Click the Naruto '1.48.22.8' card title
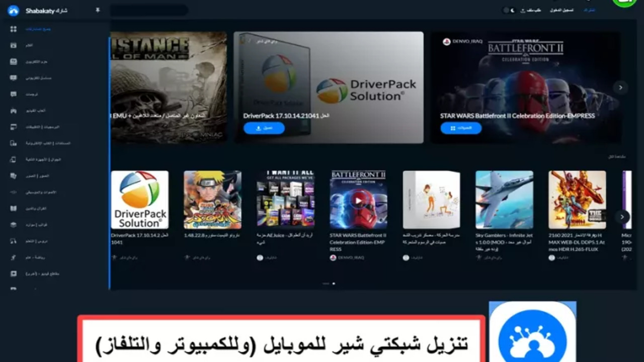Viewport: 644px width, 362px height. pos(212,235)
